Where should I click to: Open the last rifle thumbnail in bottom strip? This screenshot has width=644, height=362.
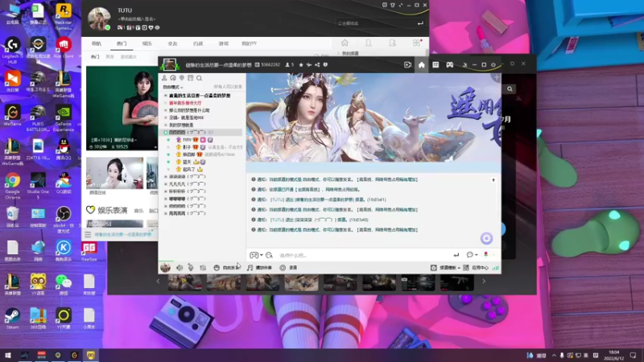point(456,283)
